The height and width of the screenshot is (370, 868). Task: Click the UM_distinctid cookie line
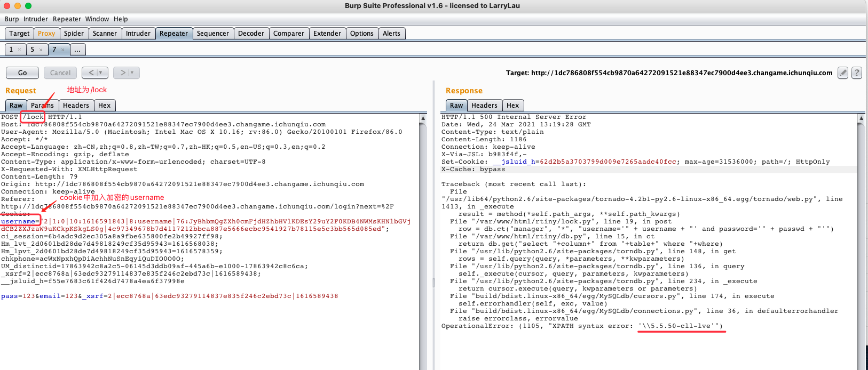(x=155, y=267)
